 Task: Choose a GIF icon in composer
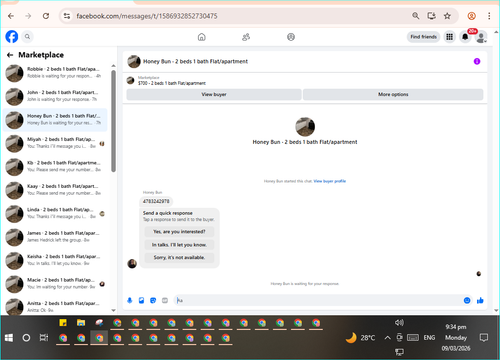pos(165,300)
